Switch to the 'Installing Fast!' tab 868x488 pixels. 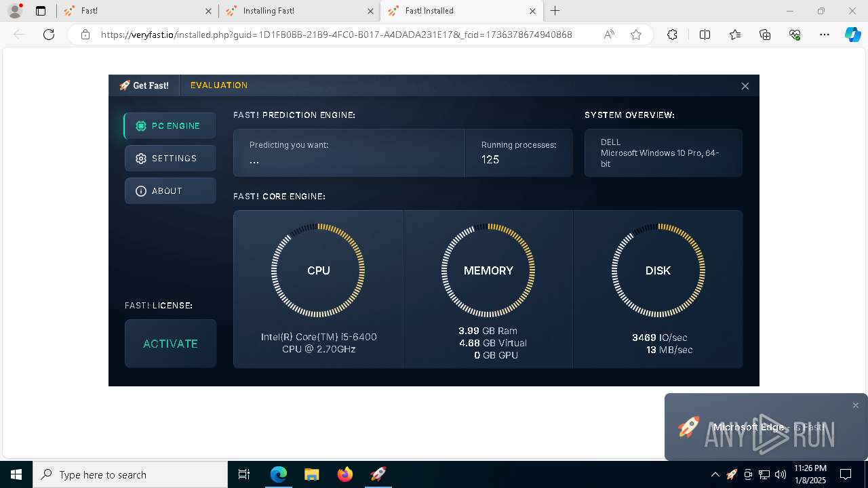300,11
